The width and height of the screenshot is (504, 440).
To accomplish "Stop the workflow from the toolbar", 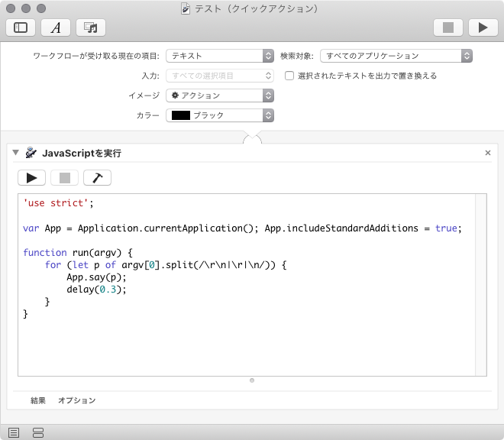I will point(448,27).
